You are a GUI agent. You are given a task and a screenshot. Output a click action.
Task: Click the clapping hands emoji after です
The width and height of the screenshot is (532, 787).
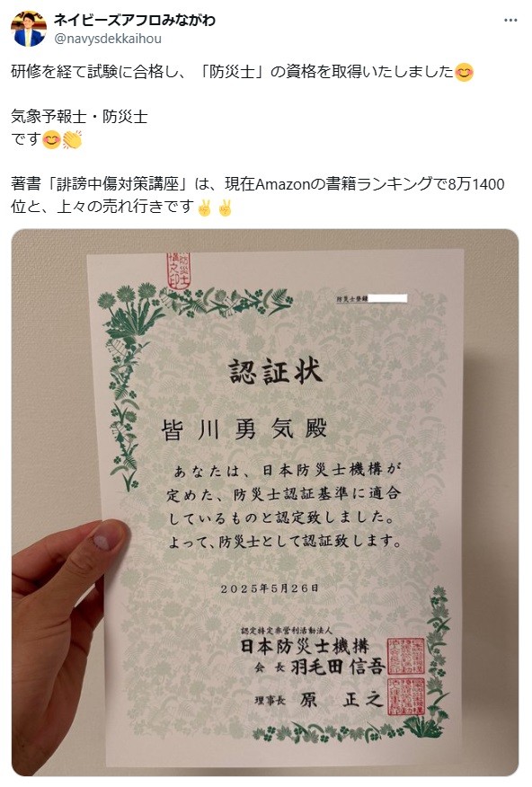pyautogui.click(x=72, y=139)
